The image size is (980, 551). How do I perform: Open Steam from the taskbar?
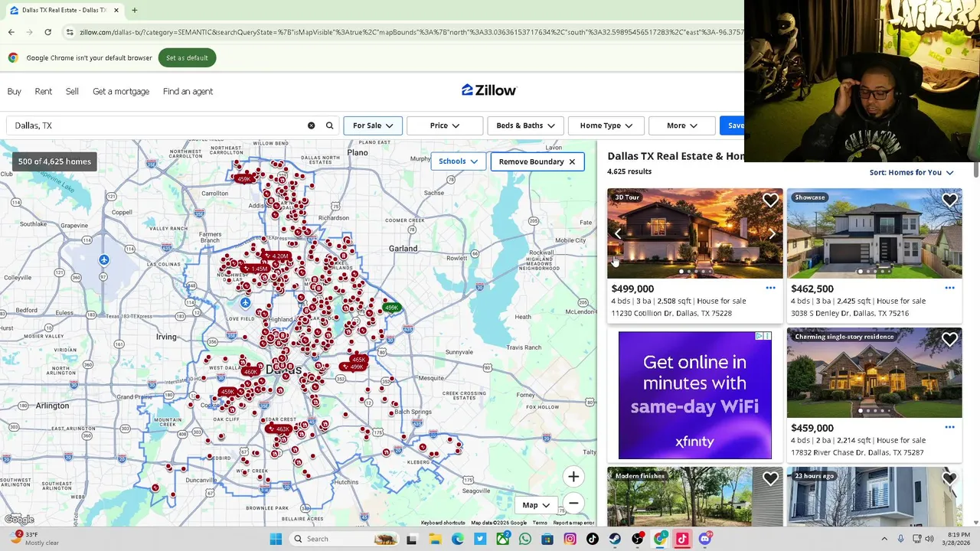[615, 539]
